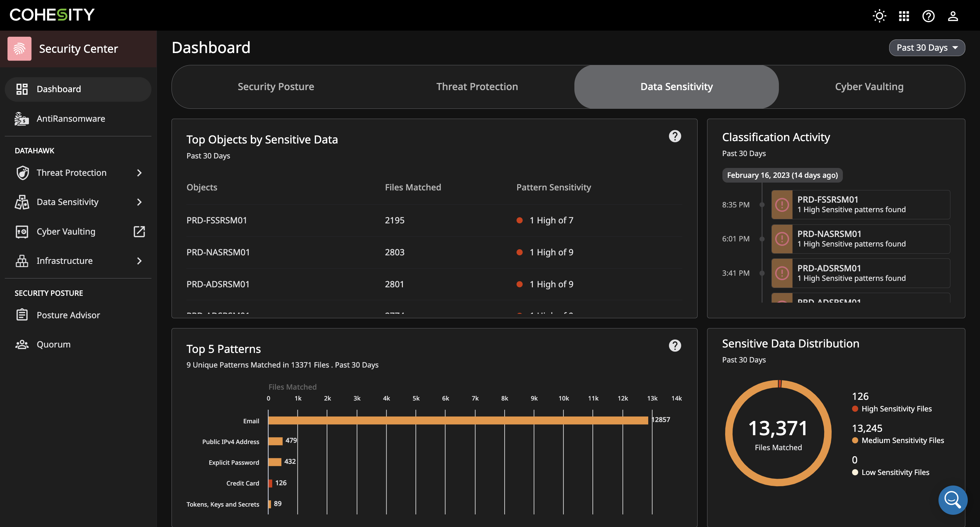Click the Posture Advisor clipboard icon
Image resolution: width=980 pixels, height=527 pixels.
click(x=22, y=315)
